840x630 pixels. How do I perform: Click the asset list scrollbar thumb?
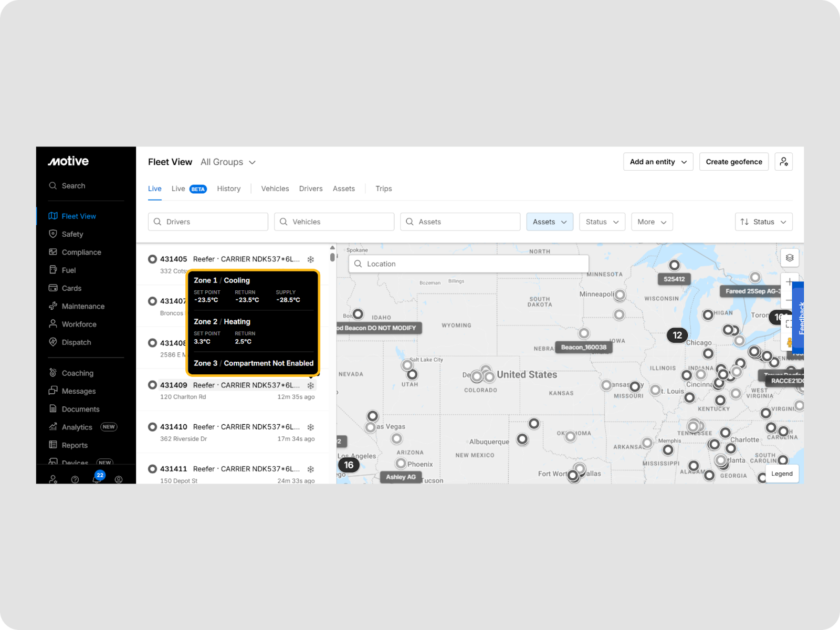332,257
